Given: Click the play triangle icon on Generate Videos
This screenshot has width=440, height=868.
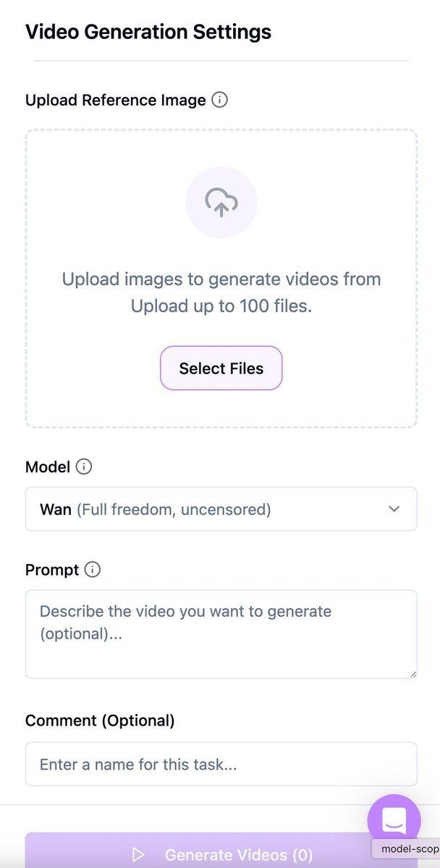Looking at the screenshot, I should pos(138,855).
